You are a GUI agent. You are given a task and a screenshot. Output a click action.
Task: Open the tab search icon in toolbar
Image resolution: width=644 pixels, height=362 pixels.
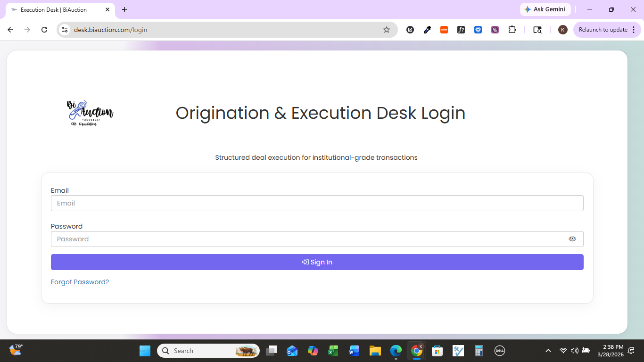(537, 30)
